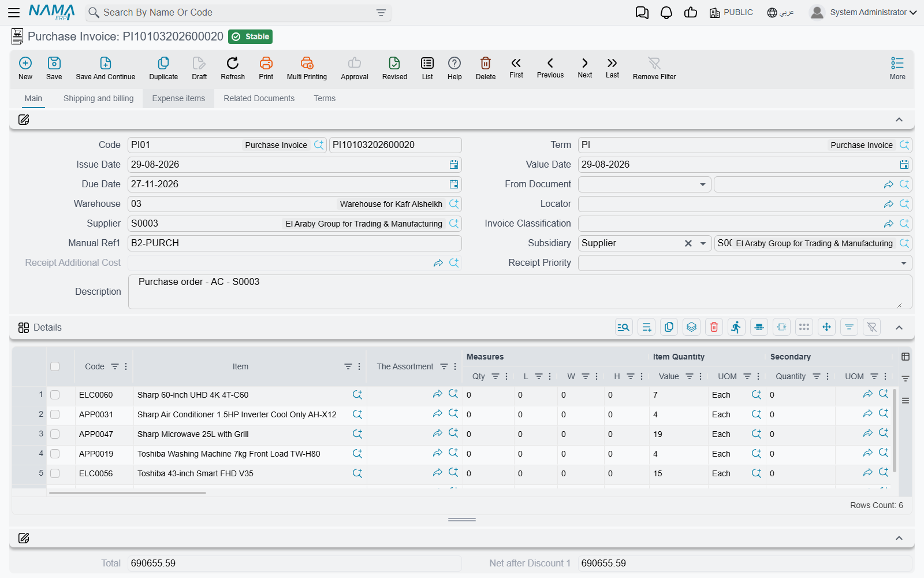Check row APP0031 checkbox
This screenshot has width=924, height=578.
pyautogui.click(x=55, y=414)
